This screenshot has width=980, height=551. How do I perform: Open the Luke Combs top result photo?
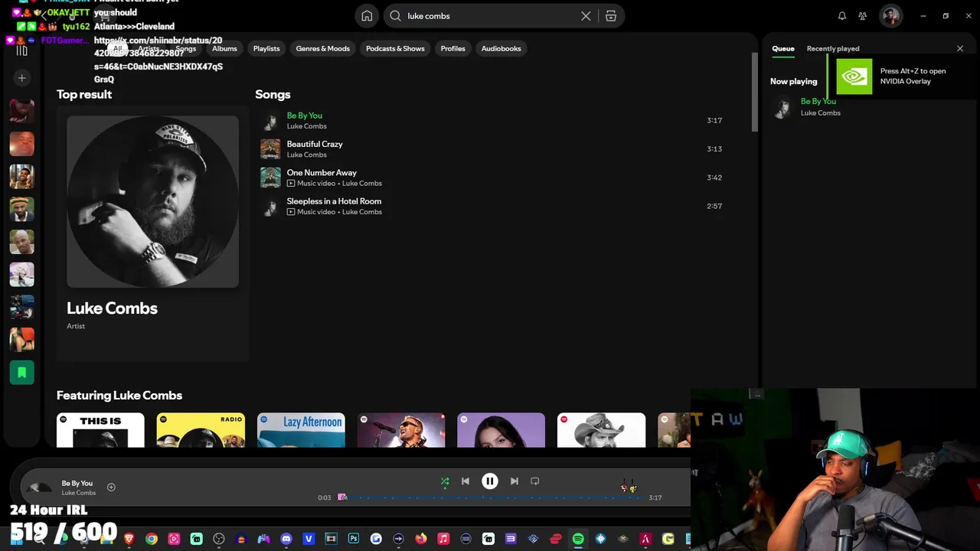[x=152, y=202]
